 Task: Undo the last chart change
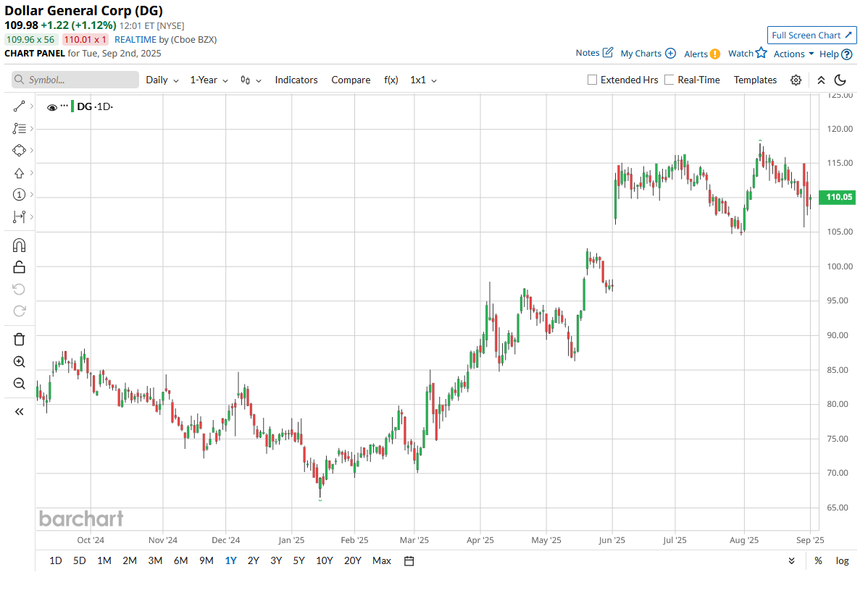pyautogui.click(x=19, y=290)
